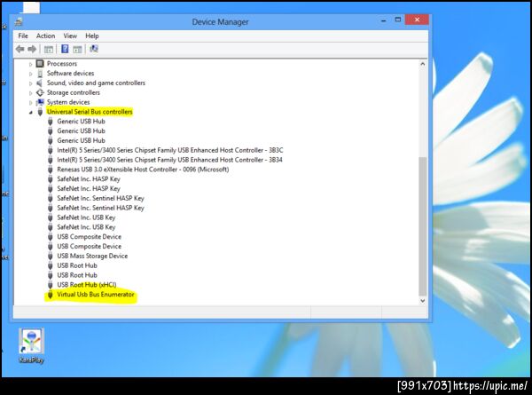Click the USB Root Hub (xHCI) device icon
The height and width of the screenshot is (395, 532).
coord(51,285)
